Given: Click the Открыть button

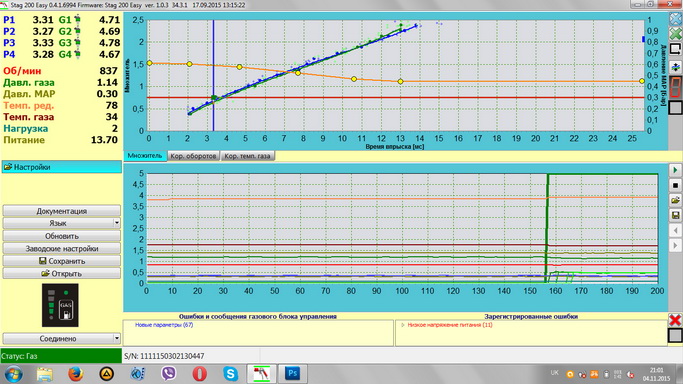Looking at the screenshot, I should [x=61, y=273].
